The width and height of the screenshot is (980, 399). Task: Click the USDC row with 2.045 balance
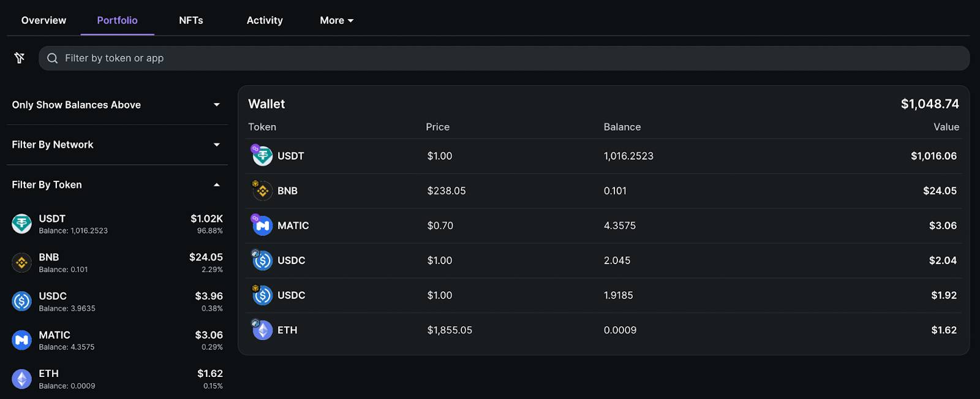click(603, 260)
